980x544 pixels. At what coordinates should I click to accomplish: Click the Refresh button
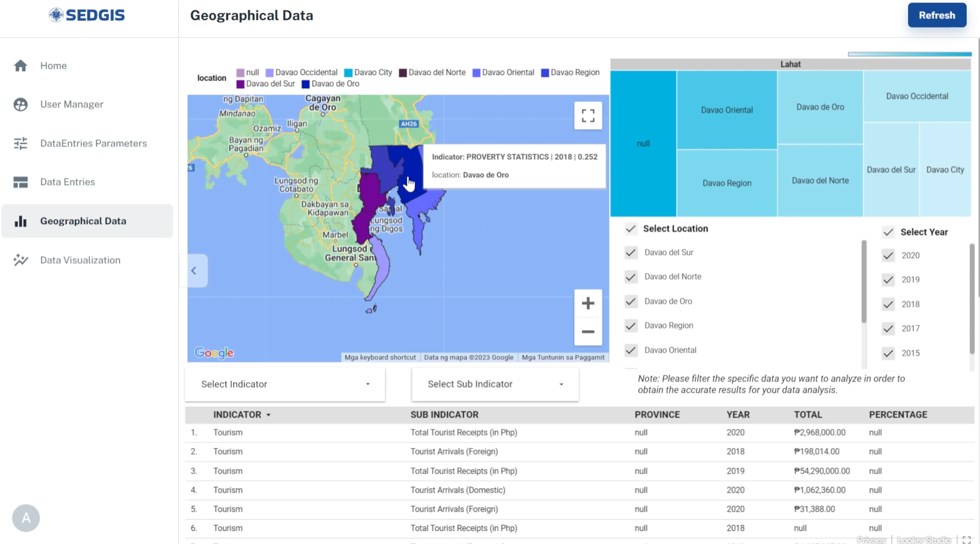[x=937, y=15]
